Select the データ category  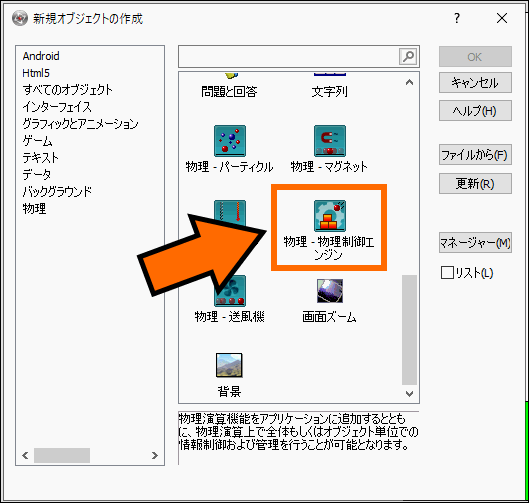pos(37,174)
